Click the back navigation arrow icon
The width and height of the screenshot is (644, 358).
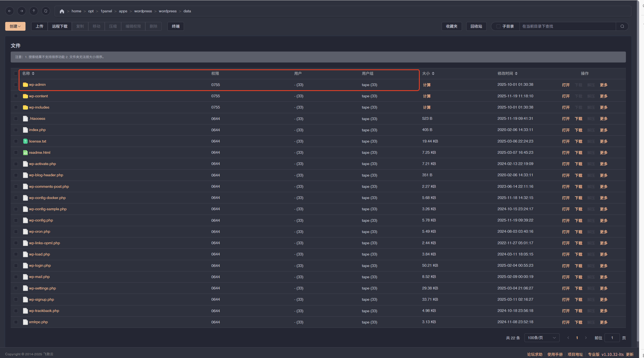10,11
